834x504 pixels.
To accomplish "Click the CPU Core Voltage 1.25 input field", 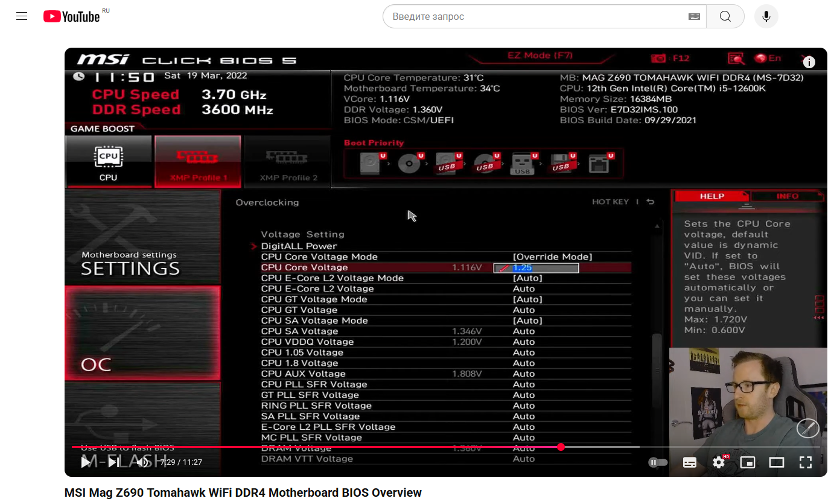I will coord(536,267).
